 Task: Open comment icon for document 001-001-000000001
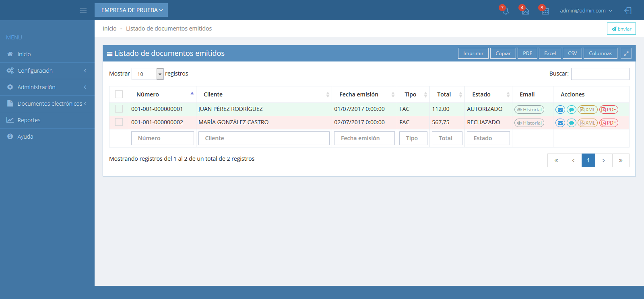[x=572, y=110]
